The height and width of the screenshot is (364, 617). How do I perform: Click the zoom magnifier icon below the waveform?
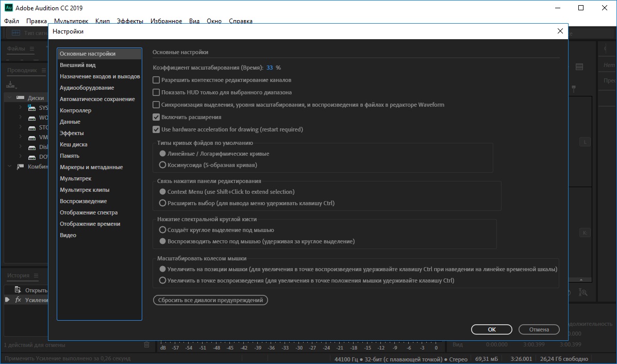pyautogui.click(x=583, y=292)
